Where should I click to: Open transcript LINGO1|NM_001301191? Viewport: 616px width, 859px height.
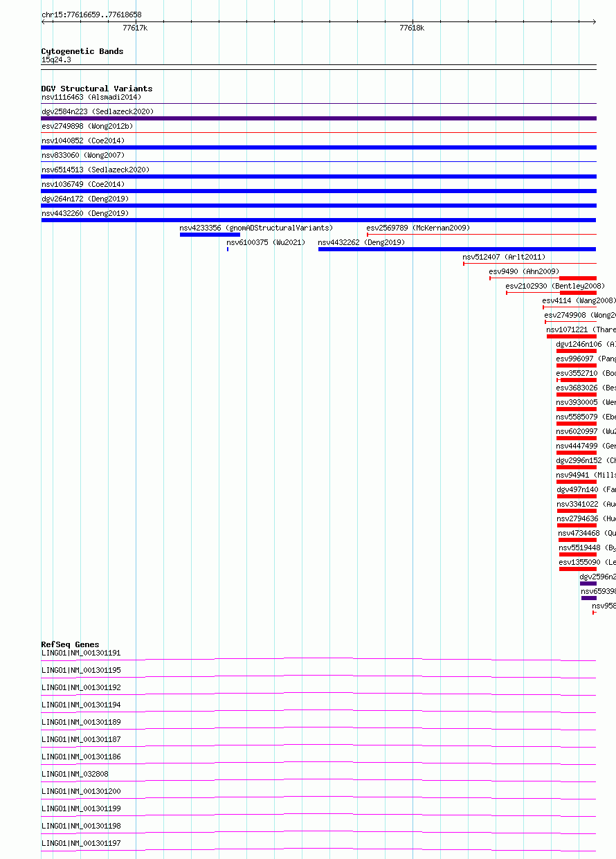pos(81,653)
